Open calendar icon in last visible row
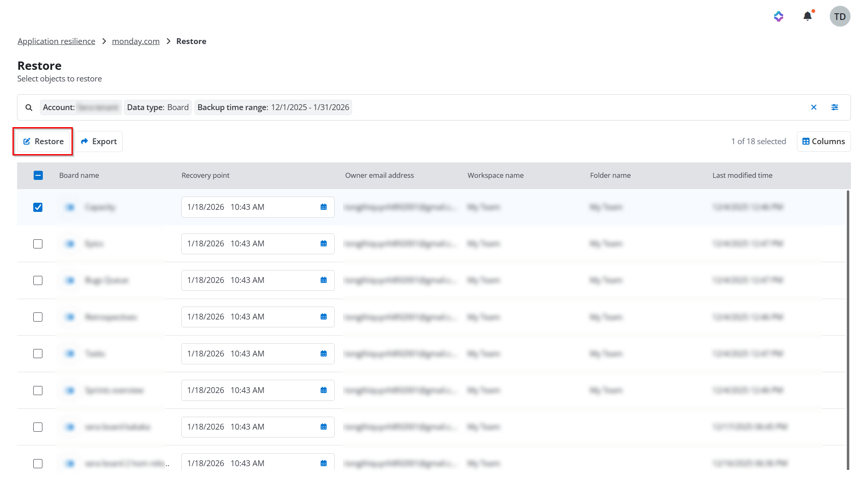 click(x=323, y=463)
